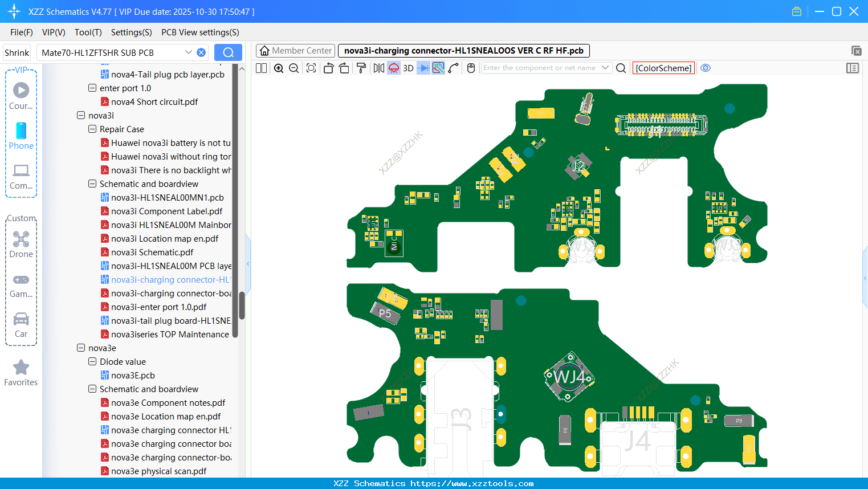868x489 pixels.
Task: Switch to 3D view
Action: (x=408, y=68)
